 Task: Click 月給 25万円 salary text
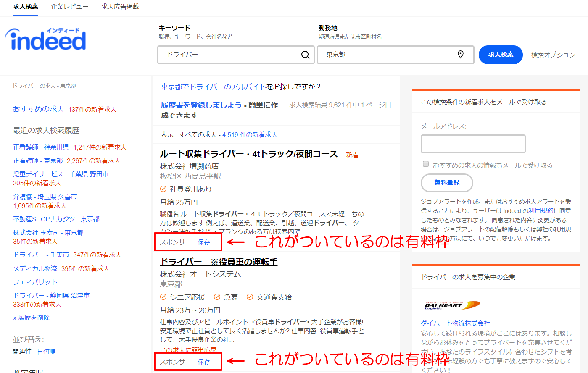point(179,202)
